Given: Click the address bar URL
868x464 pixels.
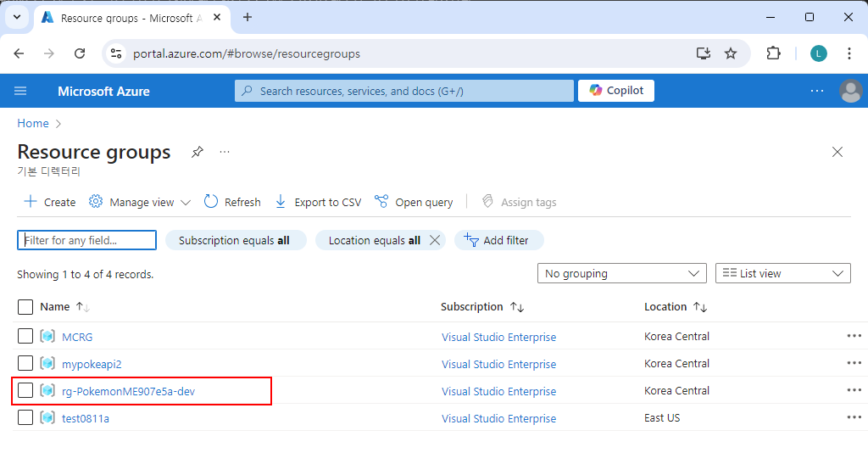Looking at the screenshot, I should click(x=247, y=53).
